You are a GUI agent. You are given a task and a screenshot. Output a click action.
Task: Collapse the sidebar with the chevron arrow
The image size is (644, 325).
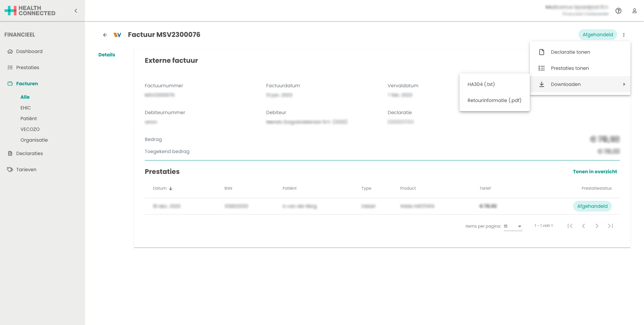[x=76, y=11]
